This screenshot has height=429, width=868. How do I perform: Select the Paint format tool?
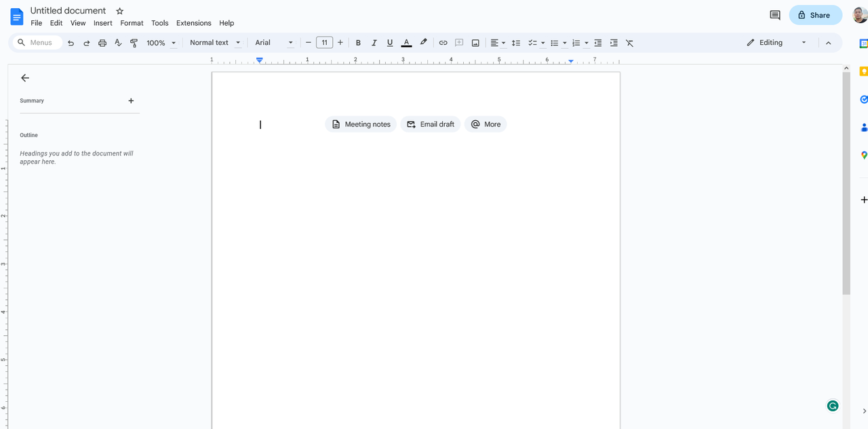134,43
